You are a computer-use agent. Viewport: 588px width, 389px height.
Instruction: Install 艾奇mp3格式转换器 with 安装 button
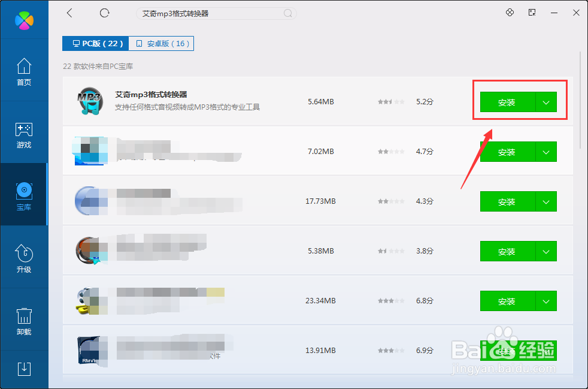click(507, 102)
